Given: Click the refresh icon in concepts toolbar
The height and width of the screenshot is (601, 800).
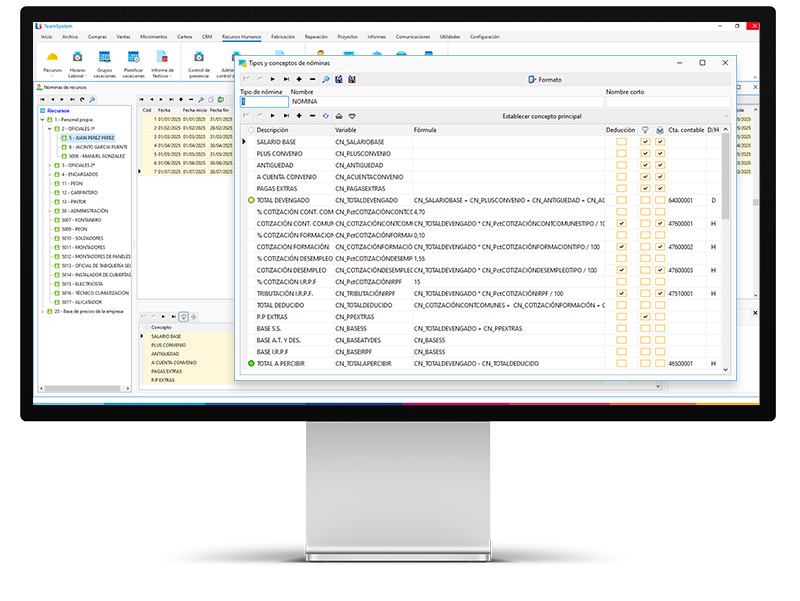Looking at the screenshot, I should pyautogui.click(x=325, y=116).
